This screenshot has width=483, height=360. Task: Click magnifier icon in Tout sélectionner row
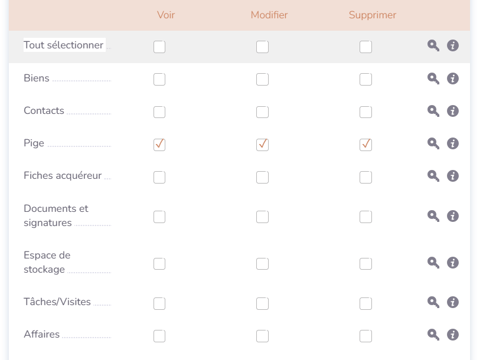pos(433,46)
